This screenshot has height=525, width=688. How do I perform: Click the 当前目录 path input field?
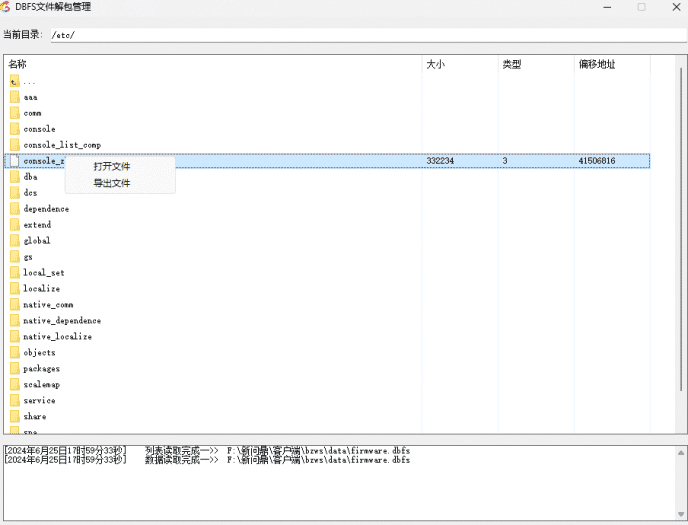(368, 35)
